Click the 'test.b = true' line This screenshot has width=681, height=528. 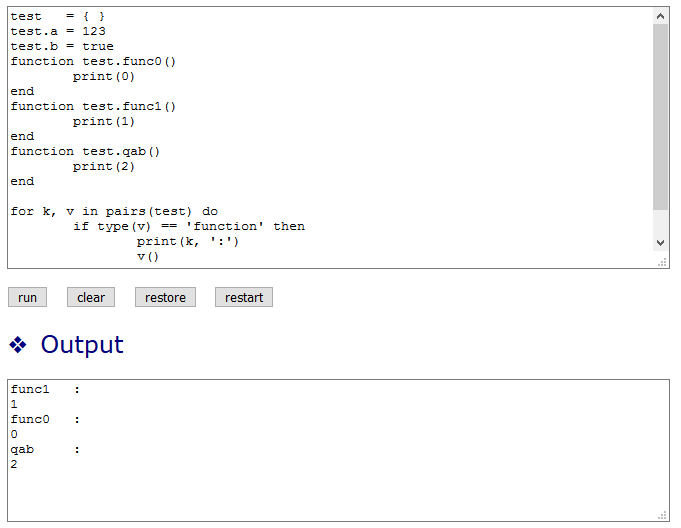(62, 46)
